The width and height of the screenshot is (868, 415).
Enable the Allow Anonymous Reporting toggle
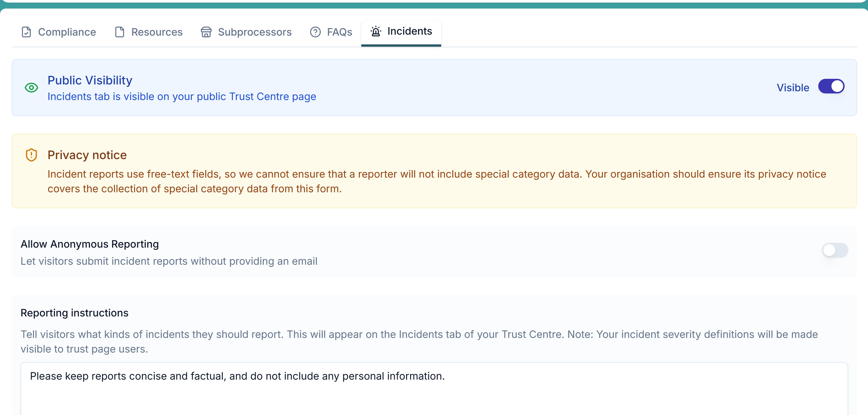tap(835, 250)
